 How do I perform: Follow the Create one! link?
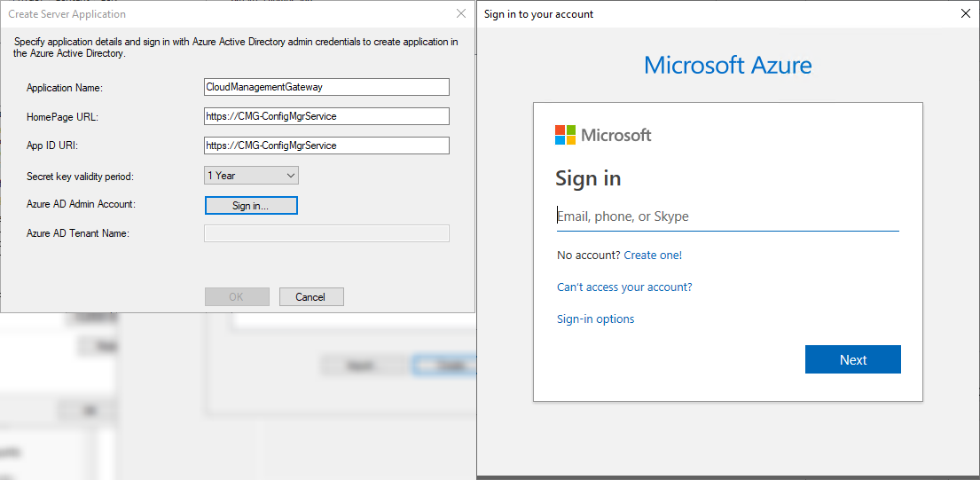point(653,255)
